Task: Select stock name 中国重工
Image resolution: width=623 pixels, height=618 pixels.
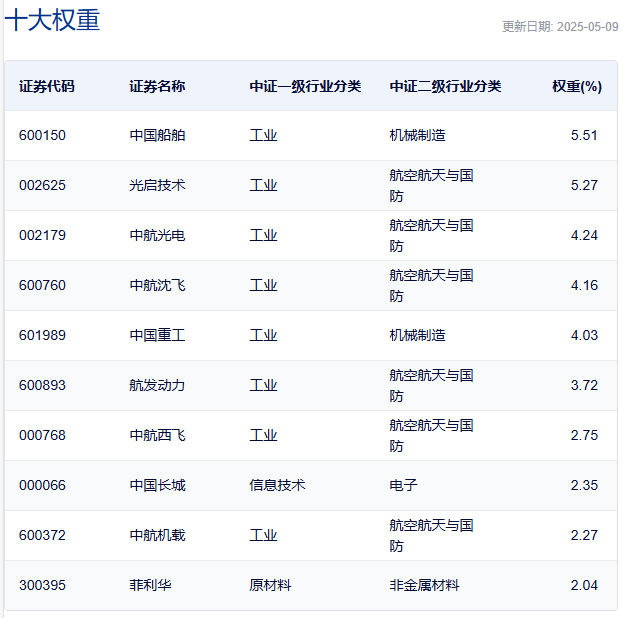Action: (x=157, y=335)
